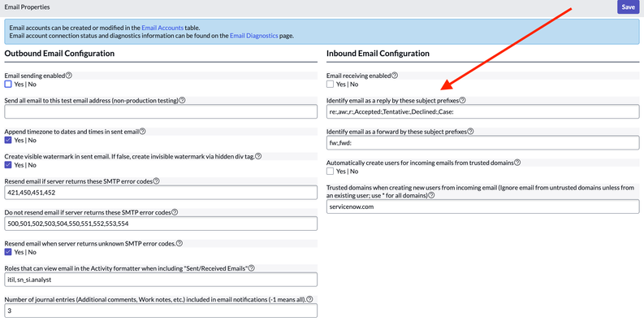Uncheck Resend on unknown SMTP codes checkbox
Screen dimensions: 644x326
point(8,252)
